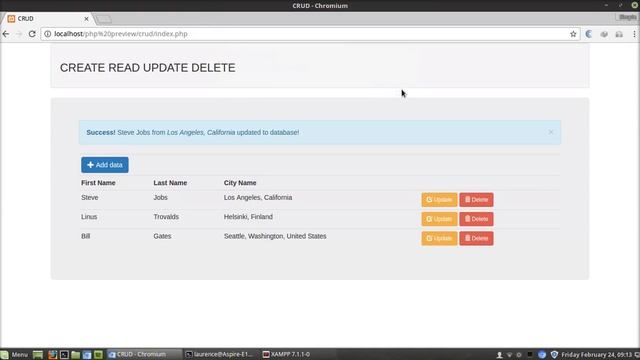Click the cube-shaped extension icon next to the moon
640x360 pixels.
pos(604,34)
